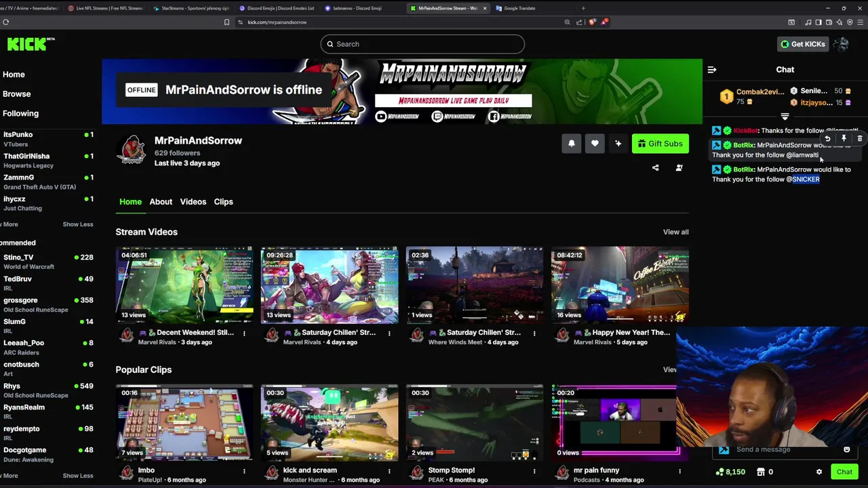The height and width of the screenshot is (488, 868).
Task: Open user profile avatar menu
Action: (x=841, y=44)
